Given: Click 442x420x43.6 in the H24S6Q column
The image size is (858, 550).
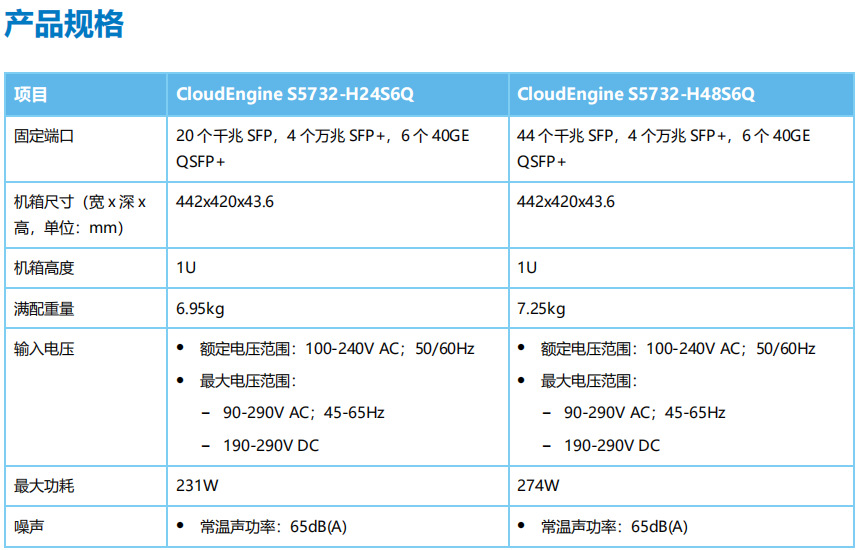Looking at the screenshot, I should pos(224,202).
